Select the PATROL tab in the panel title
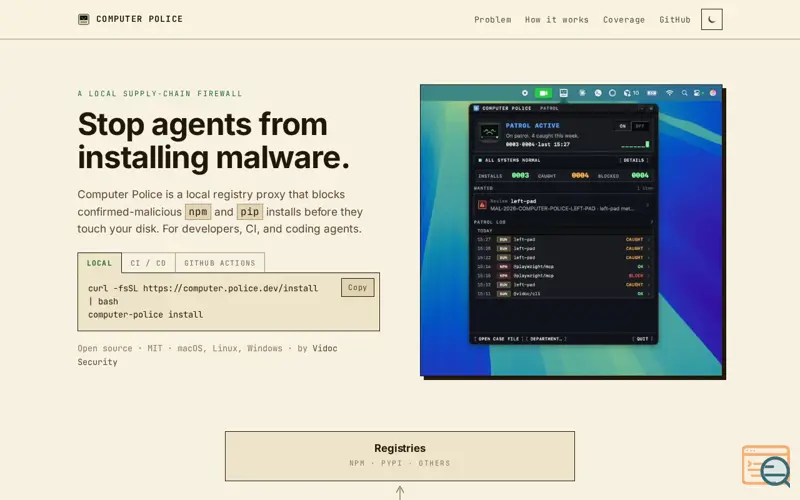The height and width of the screenshot is (500, 800). 549,108
